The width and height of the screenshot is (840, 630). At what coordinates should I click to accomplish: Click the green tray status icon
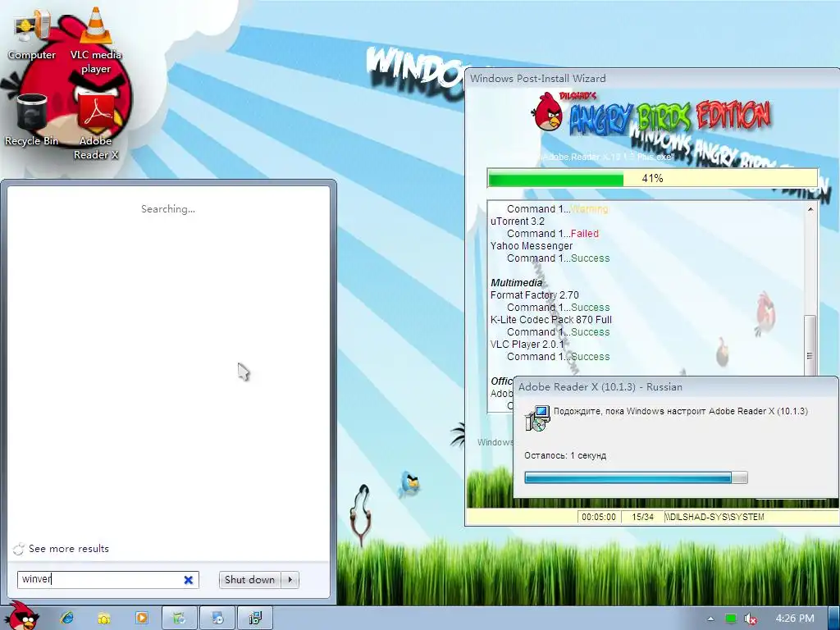[x=731, y=619]
